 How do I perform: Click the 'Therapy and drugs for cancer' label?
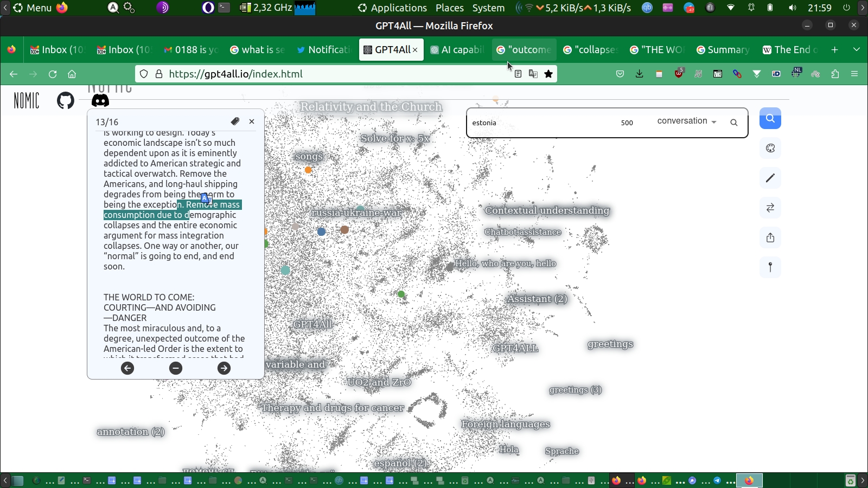pyautogui.click(x=333, y=408)
